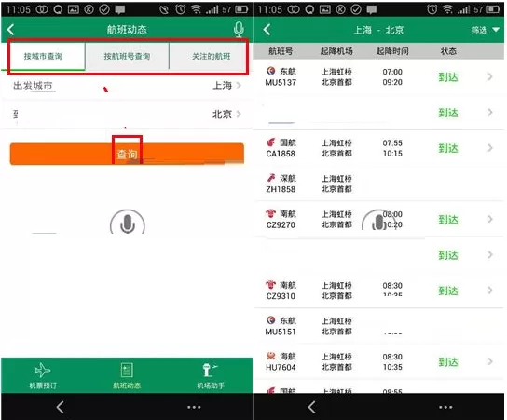
Task: Start voice search with the round microphone
Action: click(x=128, y=223)
